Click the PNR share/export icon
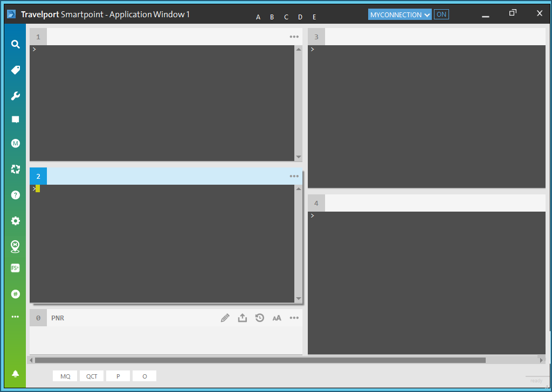Screen dimensions: 552x392 click(243, 318)
